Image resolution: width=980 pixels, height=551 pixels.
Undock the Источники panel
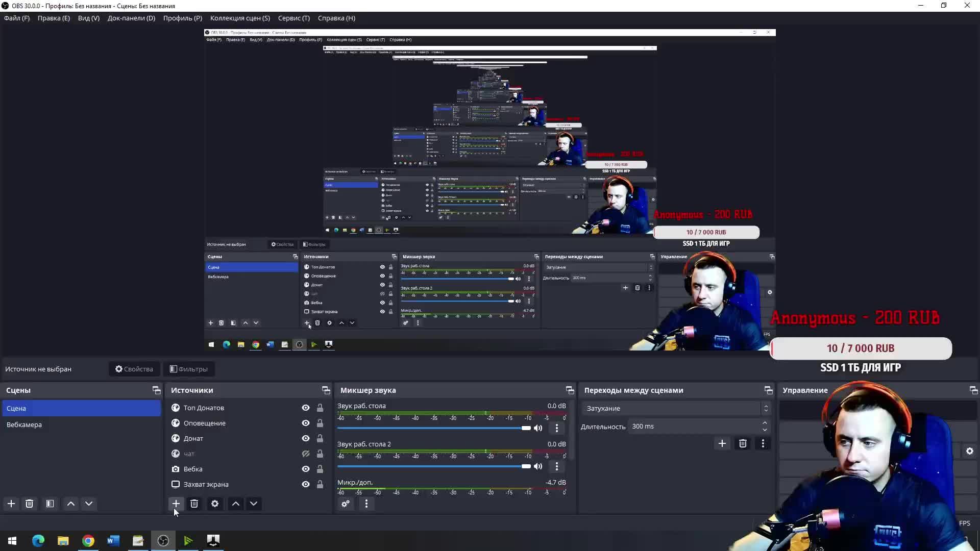[x=326, y=390]
